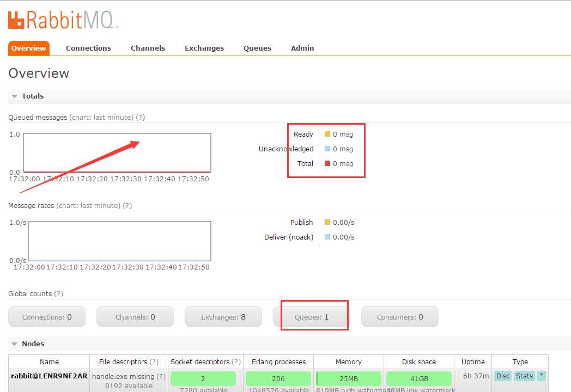The image size is (571, 392).
Task: Click the yellow Ready color swatch
Action: [327, 134]
